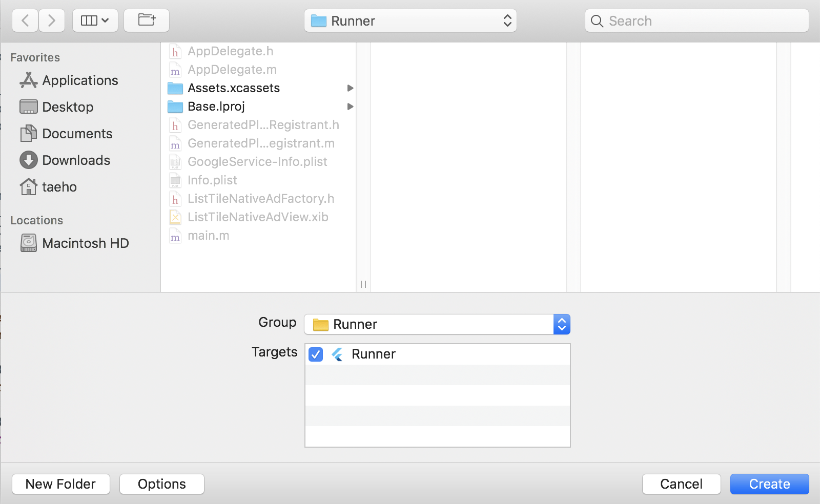The image size is (820, 504).
Task: Click the back navigation arrow
Action: point(25,21)
